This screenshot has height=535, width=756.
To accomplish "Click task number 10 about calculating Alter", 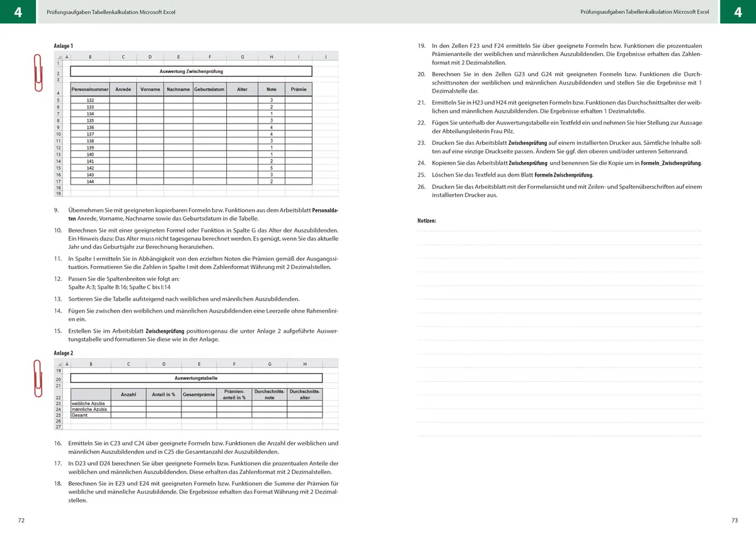I will click(57, 230).
